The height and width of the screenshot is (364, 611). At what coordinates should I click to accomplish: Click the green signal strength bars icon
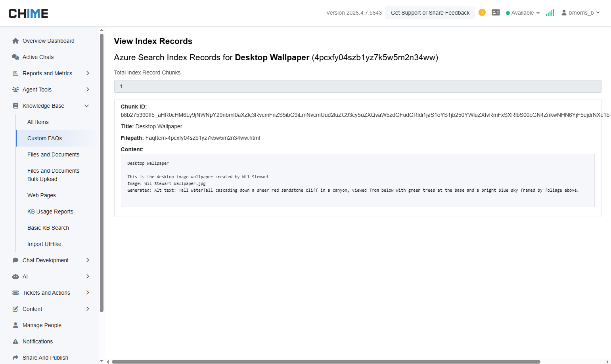(550, 12)
